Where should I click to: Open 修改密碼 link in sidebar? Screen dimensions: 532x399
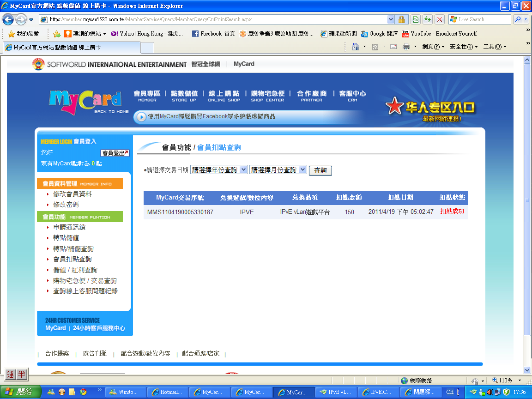[x=66, y=205]
